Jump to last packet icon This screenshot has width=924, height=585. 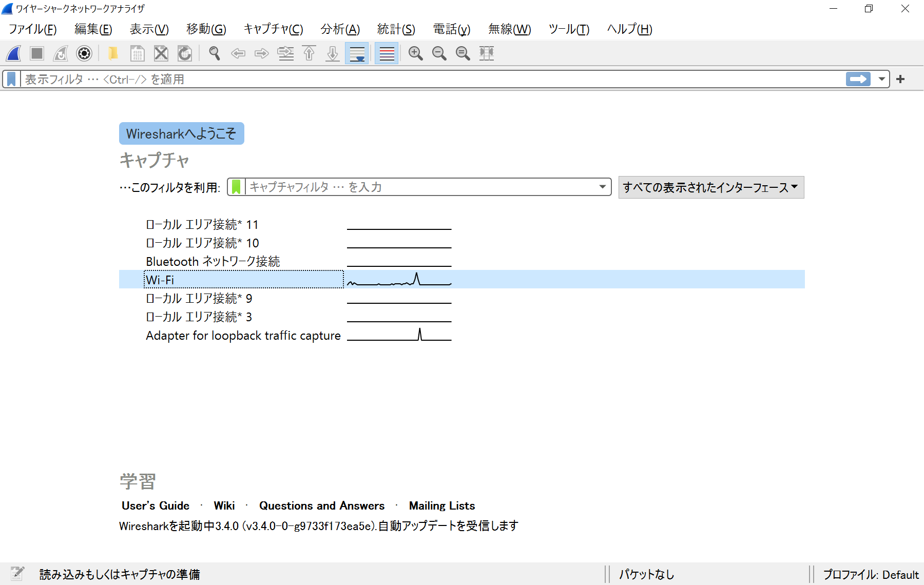[x=333, y=53]
